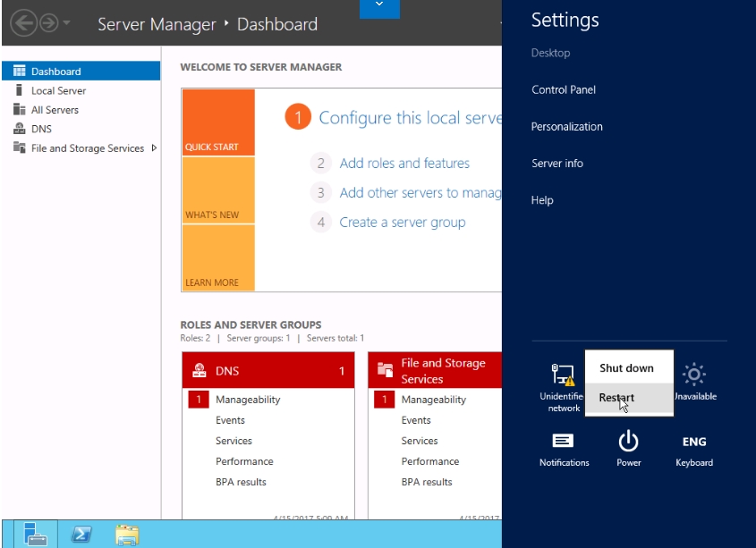
Task: Open File and Storage Services in sidebar
Action: click(88, 148)
